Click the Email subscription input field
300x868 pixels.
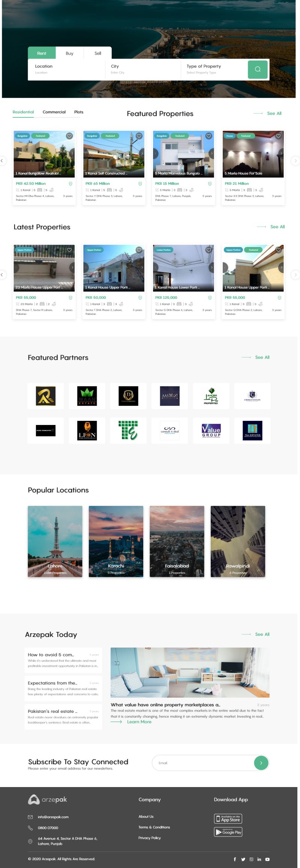tap(203, 763)
